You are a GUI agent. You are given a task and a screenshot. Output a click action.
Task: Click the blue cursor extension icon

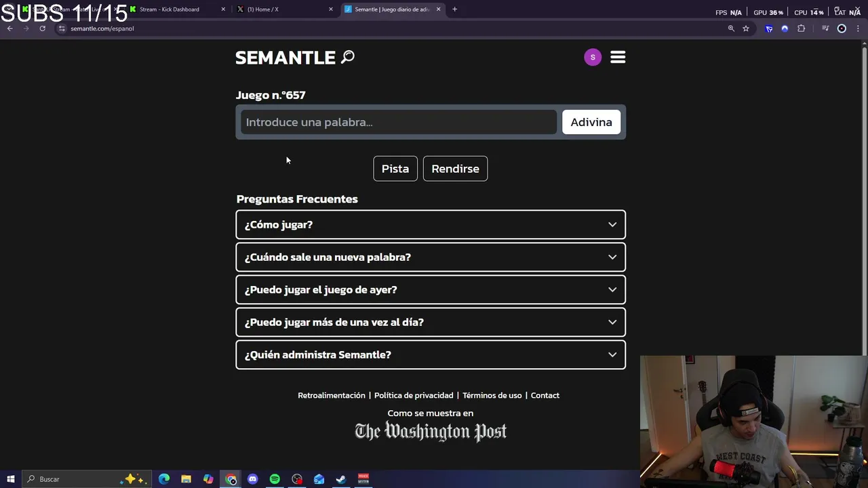tap(769, 28)
